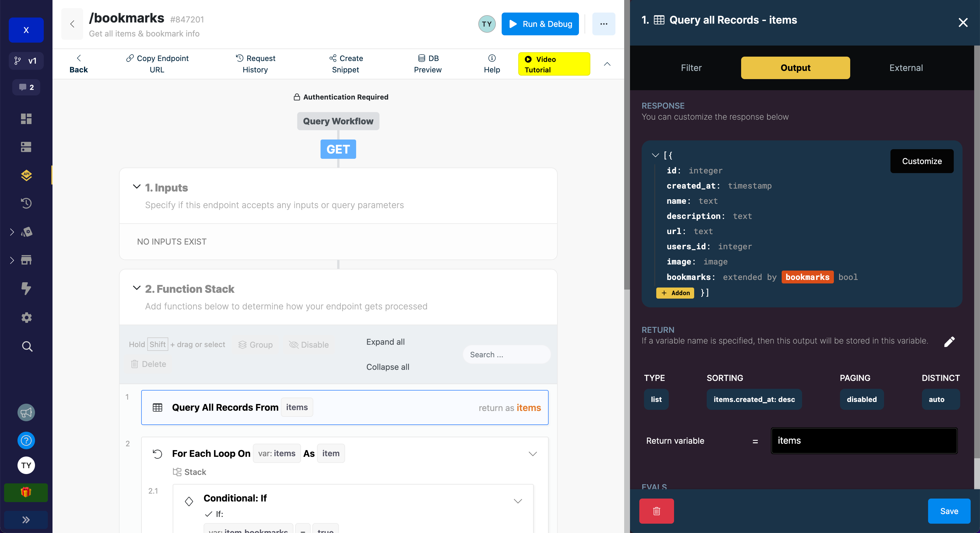Click the pencil edit icon near RETURN

pos(949,342)
